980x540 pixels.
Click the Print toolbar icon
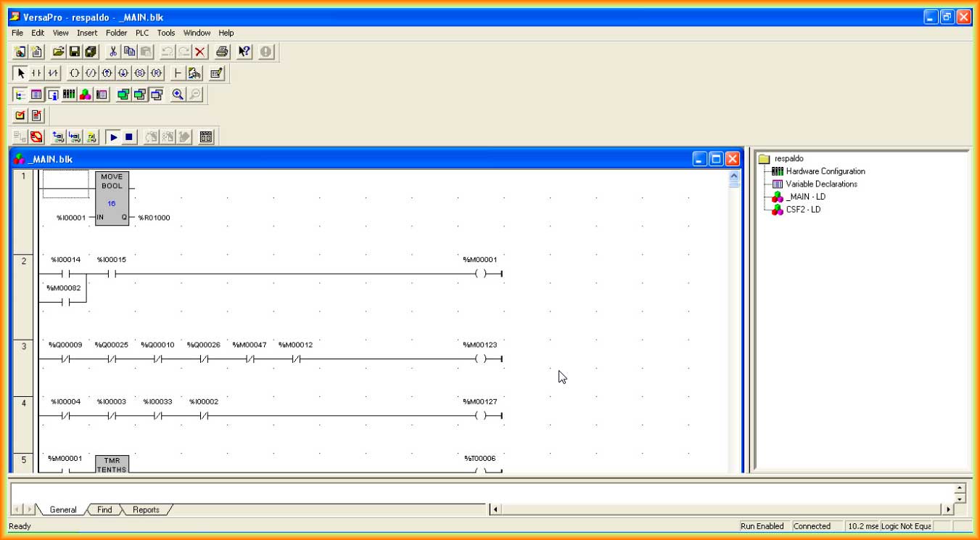point(223,52)
